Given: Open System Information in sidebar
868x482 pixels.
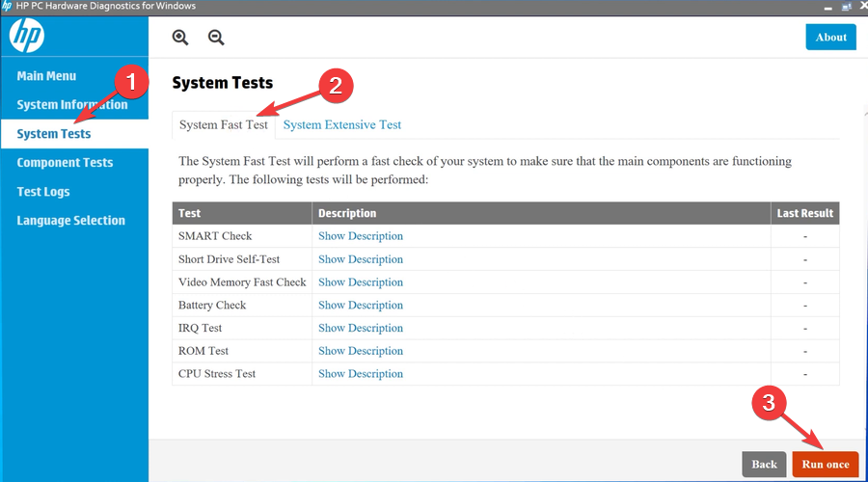Looking at the screenshot, I should pos(72,104).
